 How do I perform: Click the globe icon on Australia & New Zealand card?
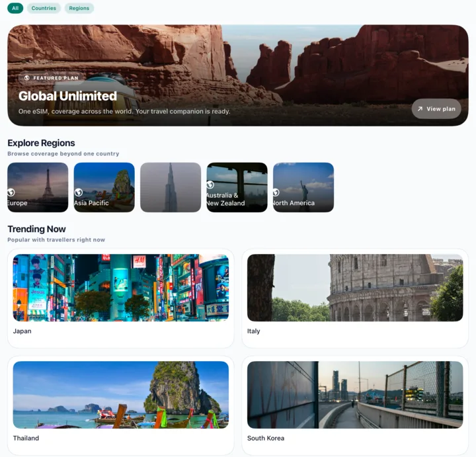pos(210,185)
